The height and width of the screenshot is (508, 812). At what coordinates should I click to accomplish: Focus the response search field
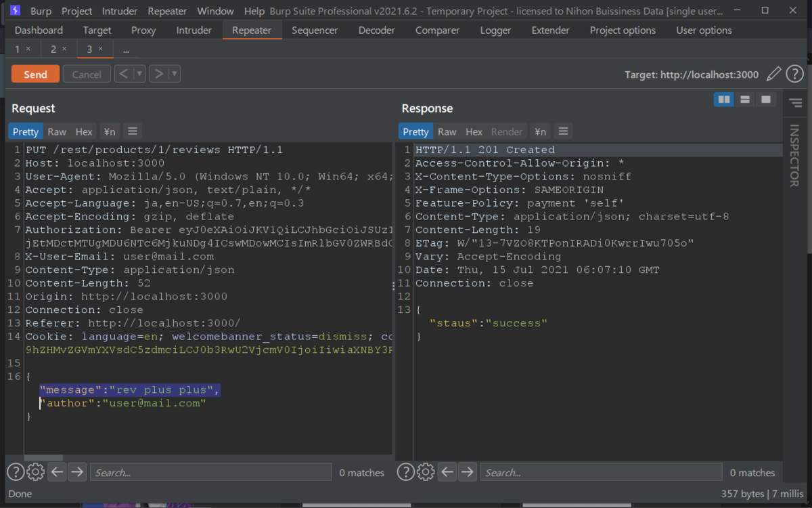point(601,472)
